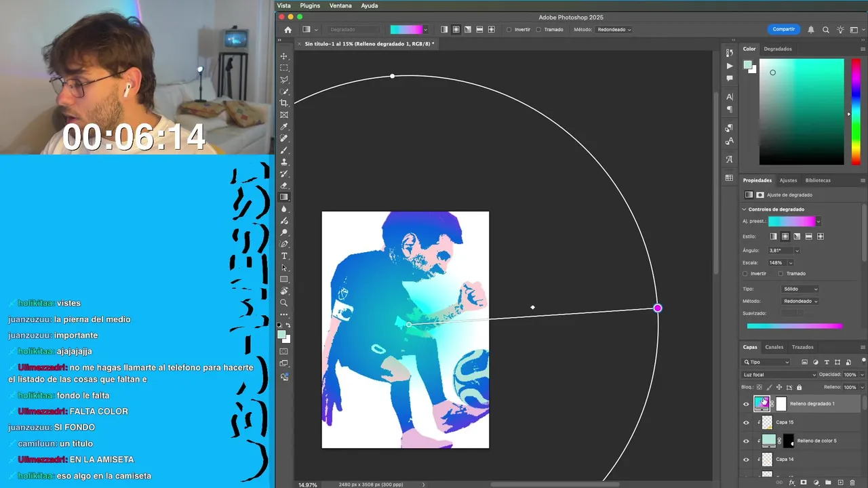Switch to the Trazados tab
This screenshot has height=488, width=868.
pos(803,347)
